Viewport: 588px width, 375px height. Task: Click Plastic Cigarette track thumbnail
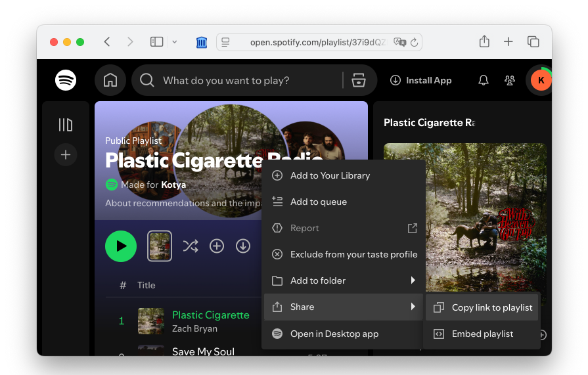[x=150, y=321]
